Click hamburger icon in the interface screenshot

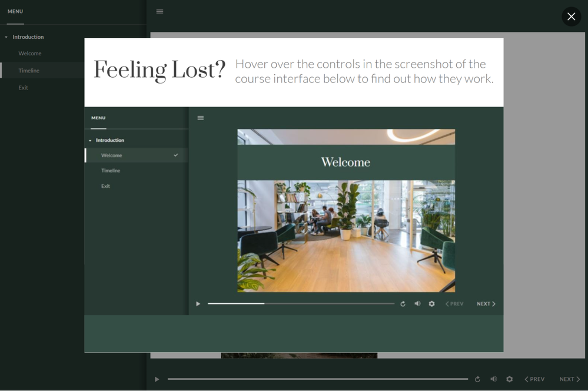(x=201, y=118)
